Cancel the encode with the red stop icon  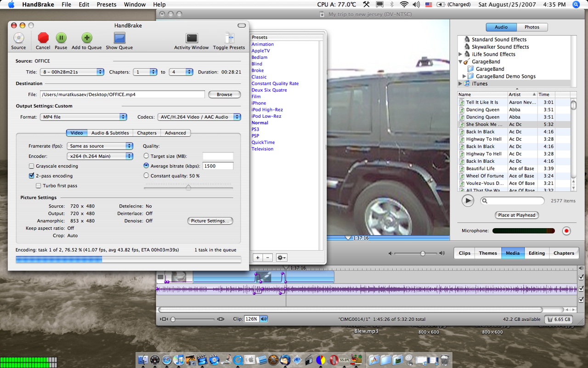tap(43, 38)
